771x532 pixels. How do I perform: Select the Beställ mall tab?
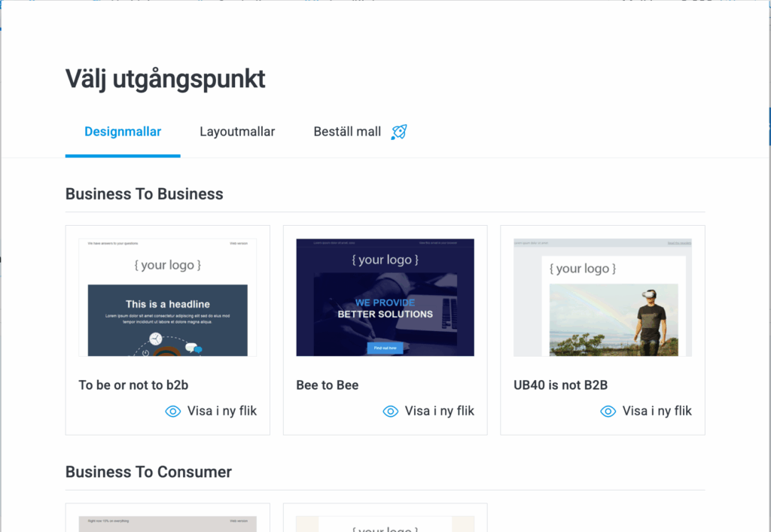coord(347,132)
